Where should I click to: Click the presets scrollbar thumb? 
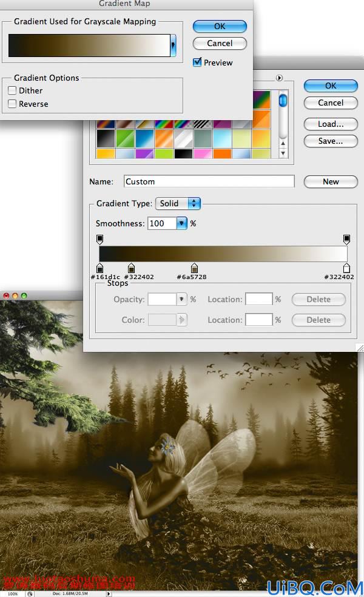tap(283, 101)
